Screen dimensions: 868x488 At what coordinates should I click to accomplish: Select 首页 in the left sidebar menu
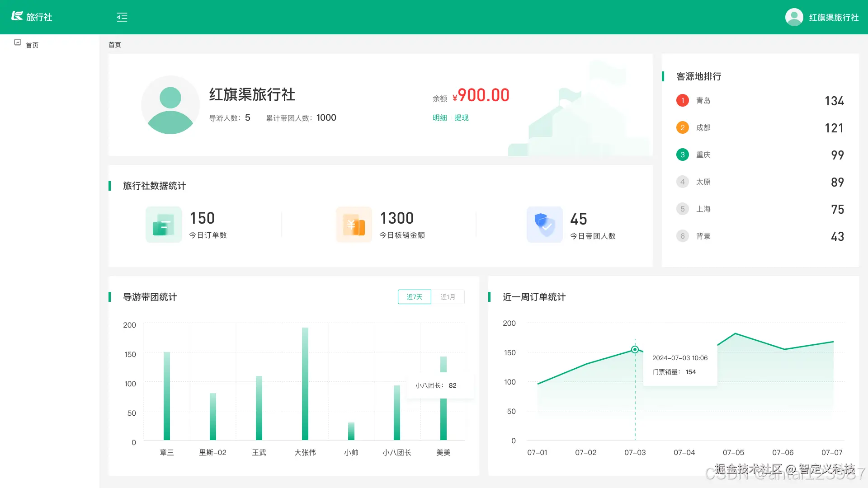pos(32,45)
